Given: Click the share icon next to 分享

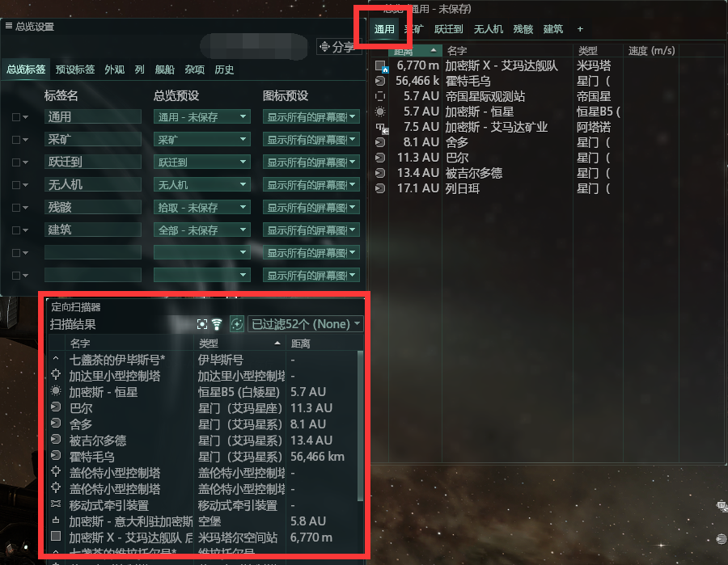Looking at the screenshot, I should coord(324,46).
